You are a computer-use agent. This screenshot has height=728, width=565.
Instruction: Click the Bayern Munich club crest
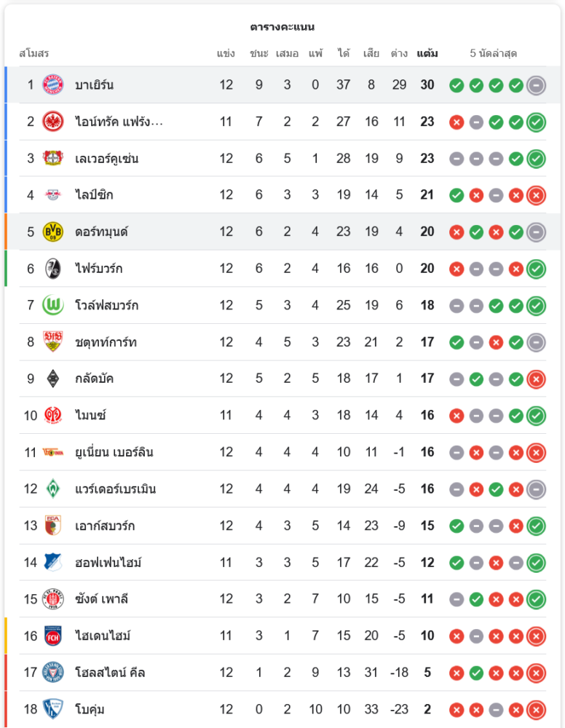tap(53, 84)
